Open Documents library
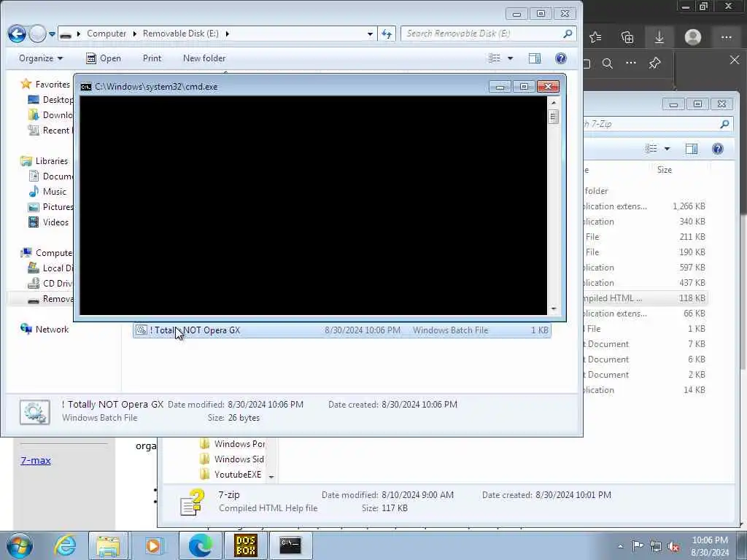This screenshot has height=560, width=747. pyautogui.click(x=51, y=176)
